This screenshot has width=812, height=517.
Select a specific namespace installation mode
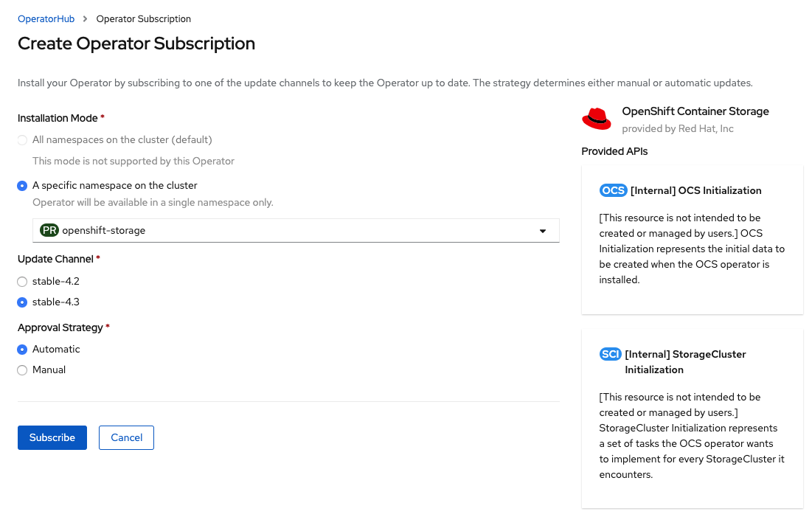click(x=22, y=186)
